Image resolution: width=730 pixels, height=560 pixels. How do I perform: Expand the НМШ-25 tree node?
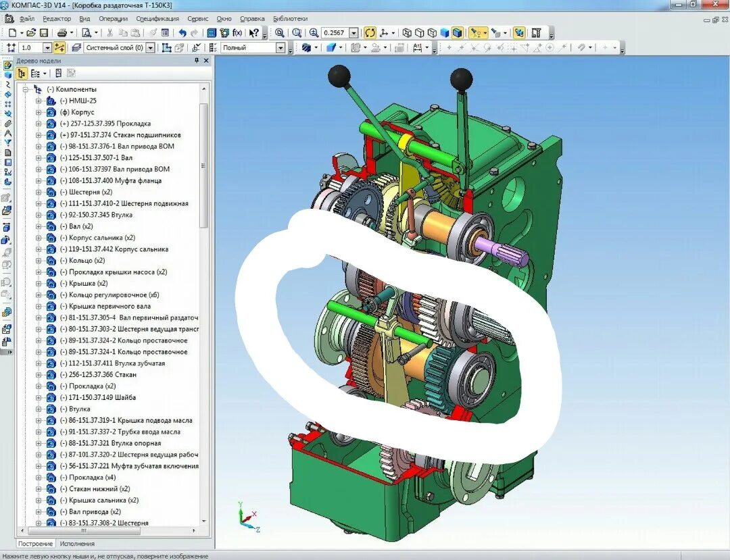[39, 101]
